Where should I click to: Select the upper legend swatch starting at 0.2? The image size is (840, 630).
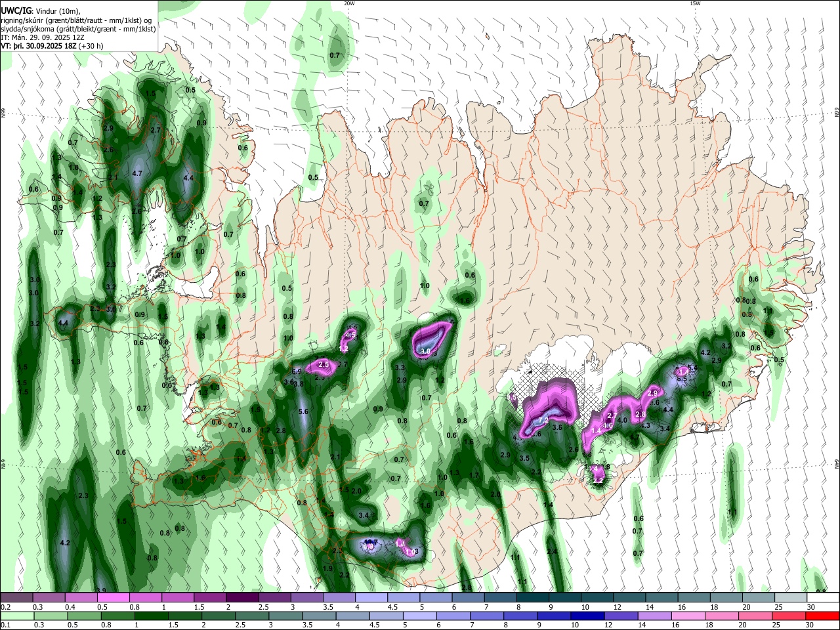pyautogui.click(x=16, y=598)
